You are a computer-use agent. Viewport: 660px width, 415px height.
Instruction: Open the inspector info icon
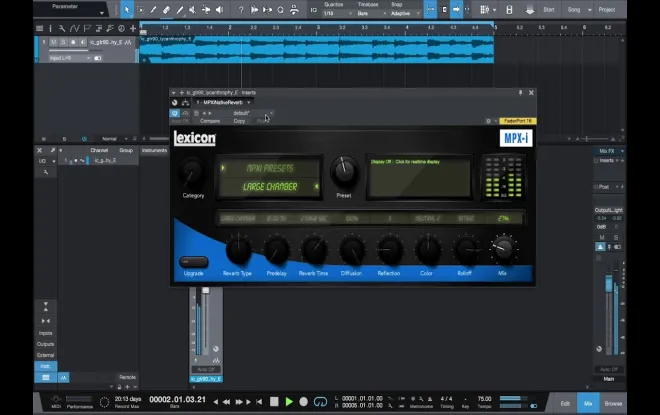click(51, 29)
